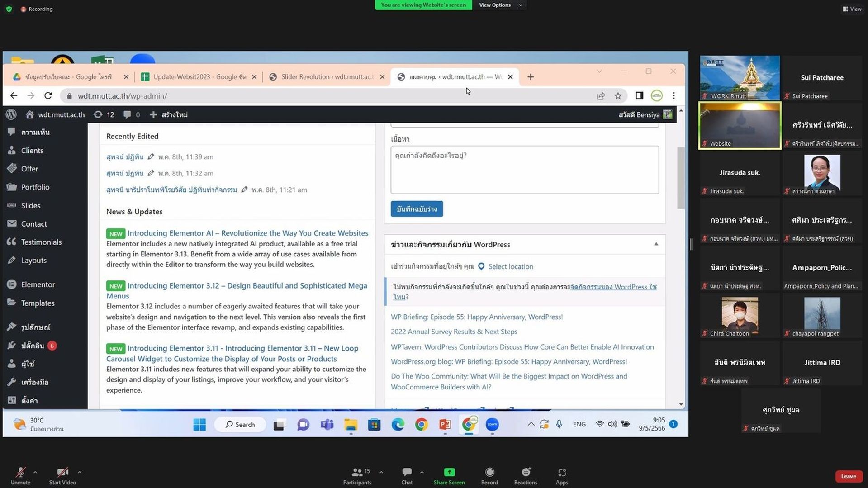The image size is (868, 488).
Task: Click the page vertical scrollbar
Action: [681, 178]
